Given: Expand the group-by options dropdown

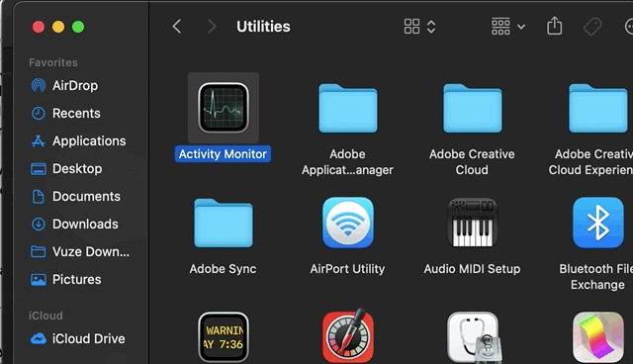Looking at the screenshot, I should (508, 27).
